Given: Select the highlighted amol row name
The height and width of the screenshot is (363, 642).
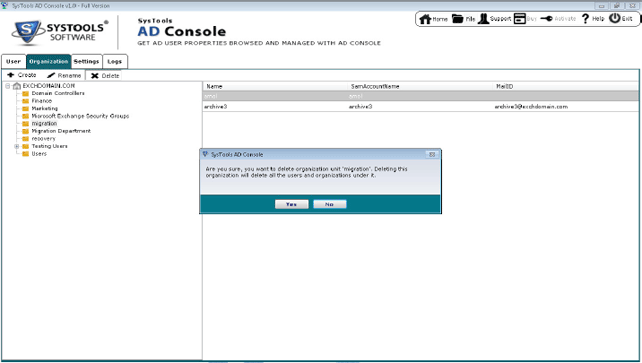Looking at the screenshot, I should (x=210, y=97).
